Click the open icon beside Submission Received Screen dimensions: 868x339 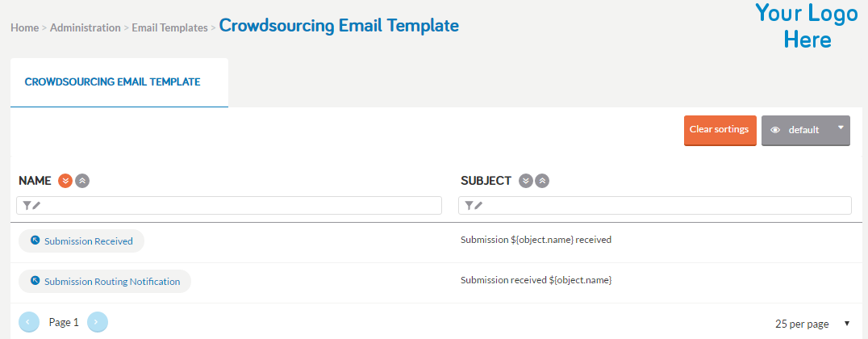(35, 241)
